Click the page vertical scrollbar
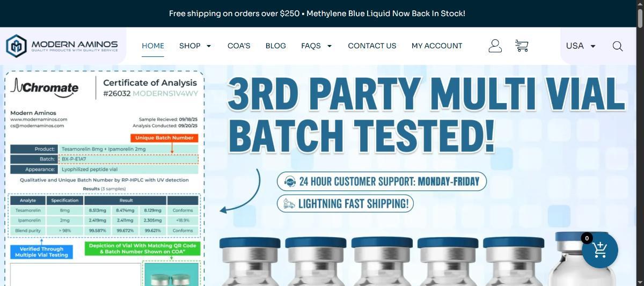 pos(640,143)
